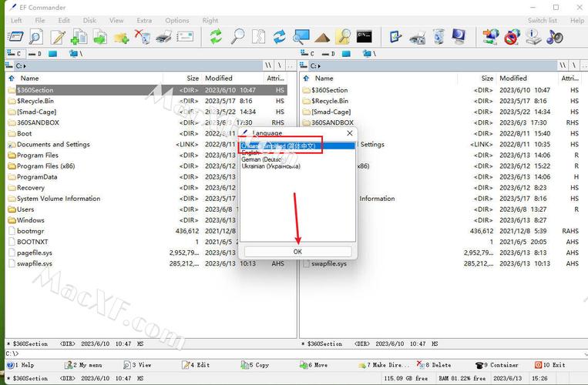
Task: Expand the C: path arrow in right panel
Action: coord(319,66)
